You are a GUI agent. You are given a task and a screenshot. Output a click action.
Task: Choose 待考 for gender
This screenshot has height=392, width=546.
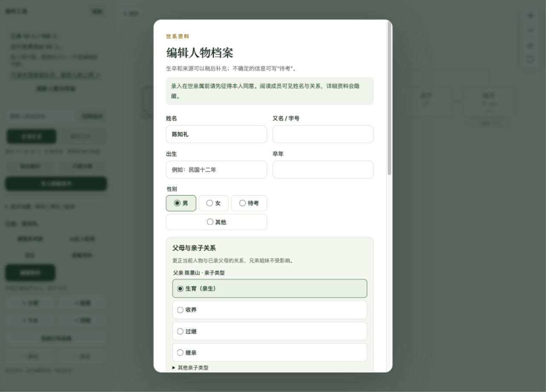(x=249, y=203)
